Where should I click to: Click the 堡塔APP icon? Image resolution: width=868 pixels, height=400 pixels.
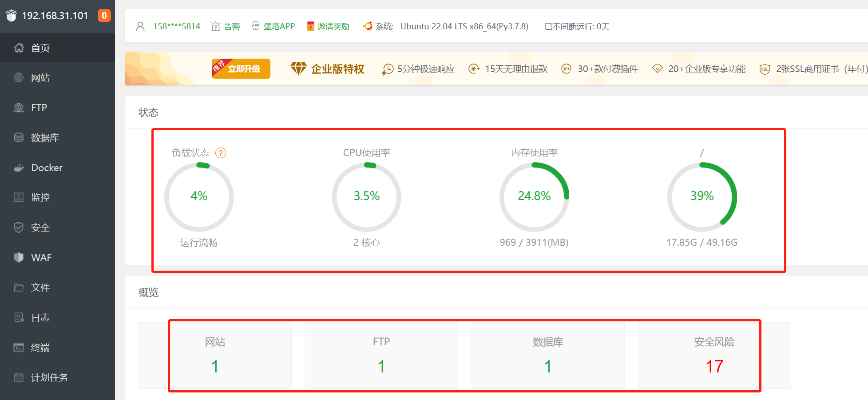(256, 26)
